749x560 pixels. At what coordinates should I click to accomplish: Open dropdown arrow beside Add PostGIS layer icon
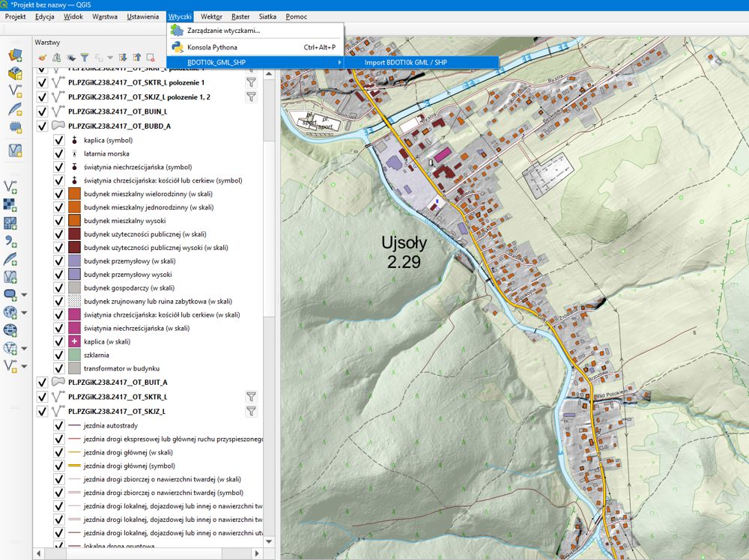tap(24, 294)
